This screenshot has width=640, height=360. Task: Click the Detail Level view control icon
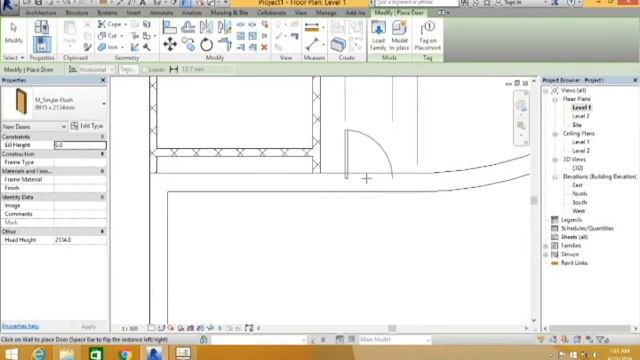pos(151,328)
